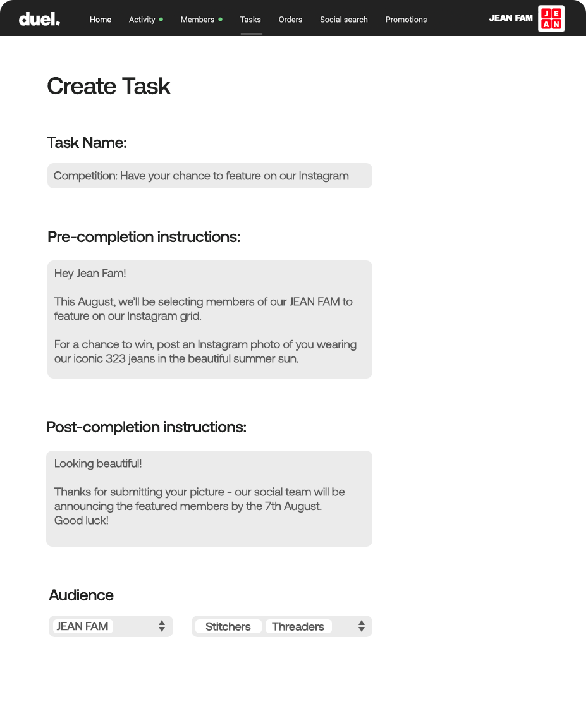This screenshot has width=588, height=711.
Task: Open the Activity page
Action: pos(141,20)
